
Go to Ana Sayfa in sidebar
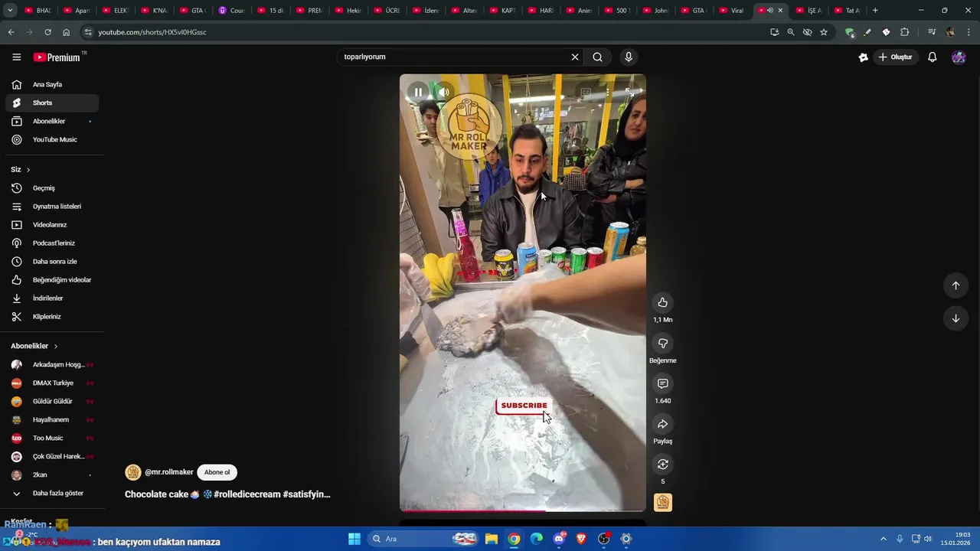pyautogui.click(x=52, y=84)
